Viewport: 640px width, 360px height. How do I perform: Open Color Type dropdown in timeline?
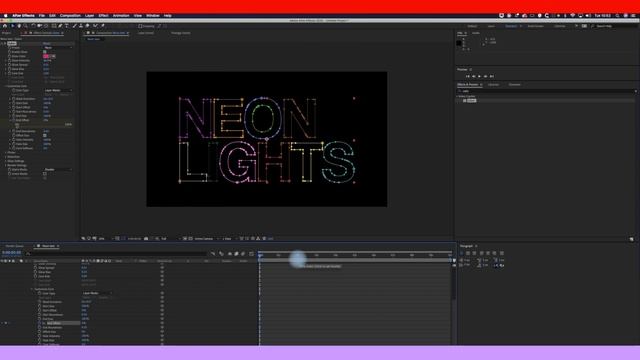[x=97, y=293]
